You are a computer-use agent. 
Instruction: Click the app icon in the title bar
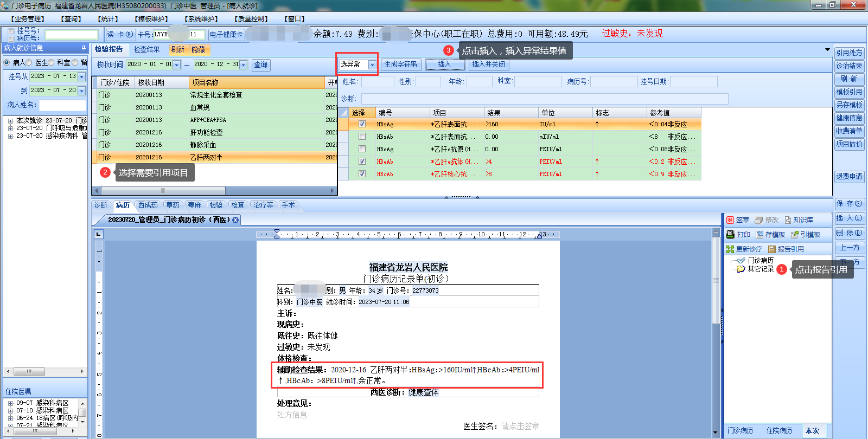[x=5, y=5]
